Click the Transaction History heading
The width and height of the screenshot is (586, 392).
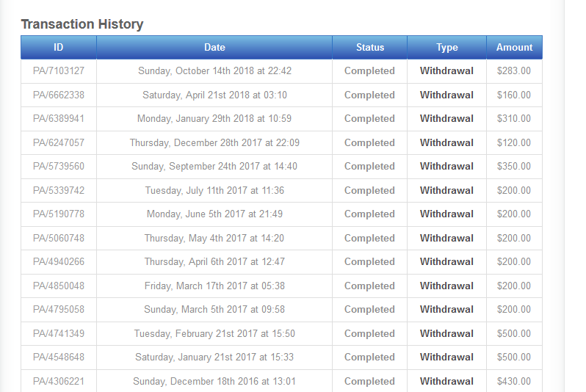[x=82, y=24]
